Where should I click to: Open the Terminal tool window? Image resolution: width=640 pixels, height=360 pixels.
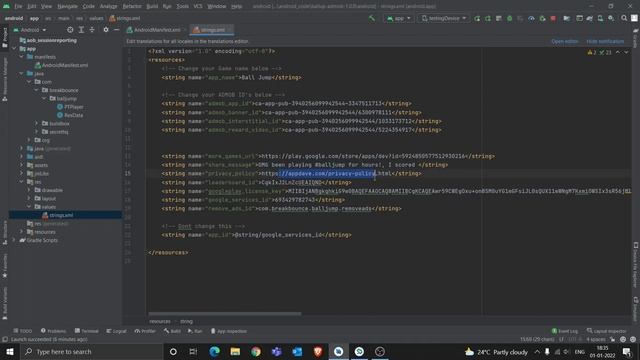click(x=87, y=331)
